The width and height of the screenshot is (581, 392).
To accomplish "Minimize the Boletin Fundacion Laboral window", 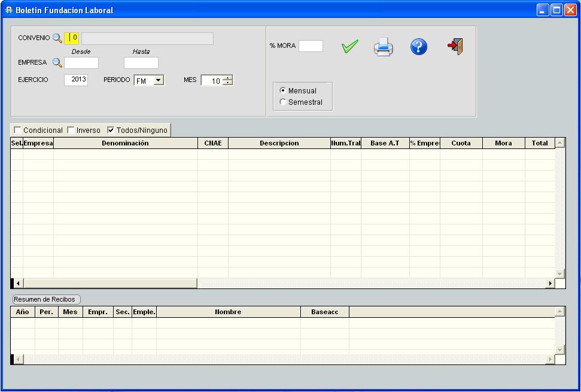I will point(543,10).
